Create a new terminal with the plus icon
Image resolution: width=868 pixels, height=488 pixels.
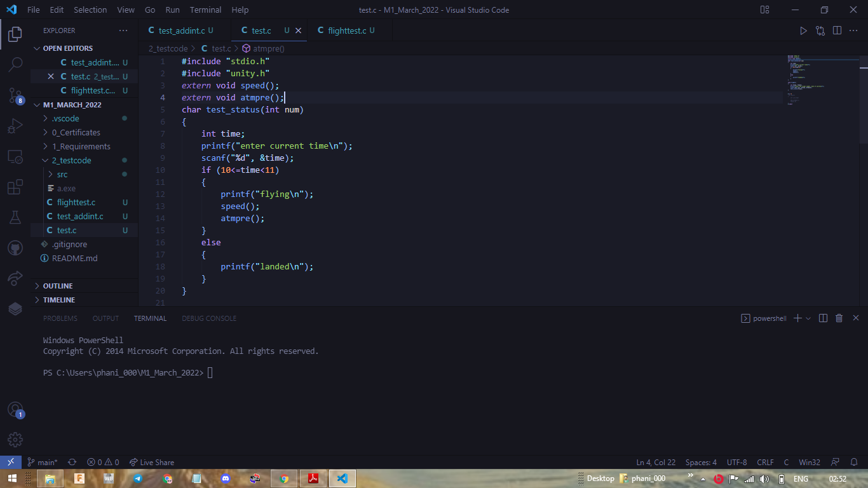tap(796, 318)
